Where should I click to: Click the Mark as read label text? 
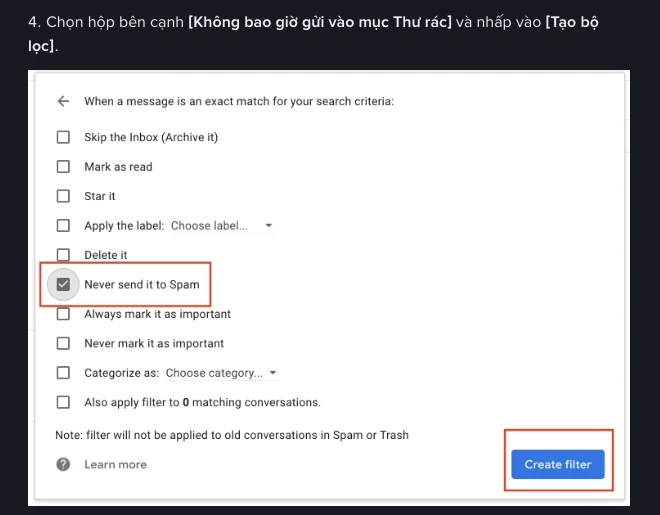tap(118, 167)
